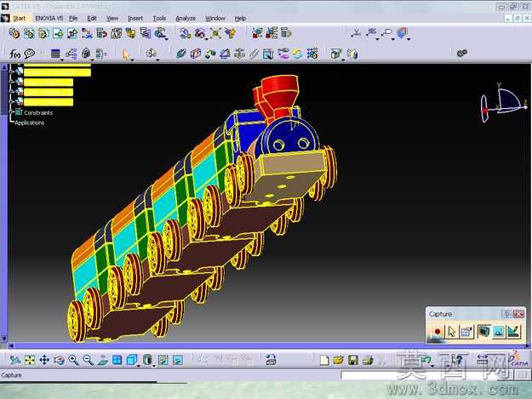Open the Insert menu

(x=135, y=19)
